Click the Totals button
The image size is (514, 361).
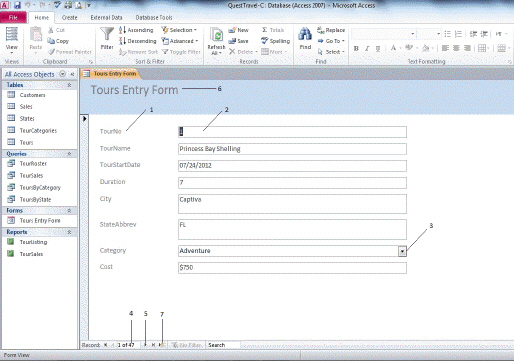(x=273, y=30)
